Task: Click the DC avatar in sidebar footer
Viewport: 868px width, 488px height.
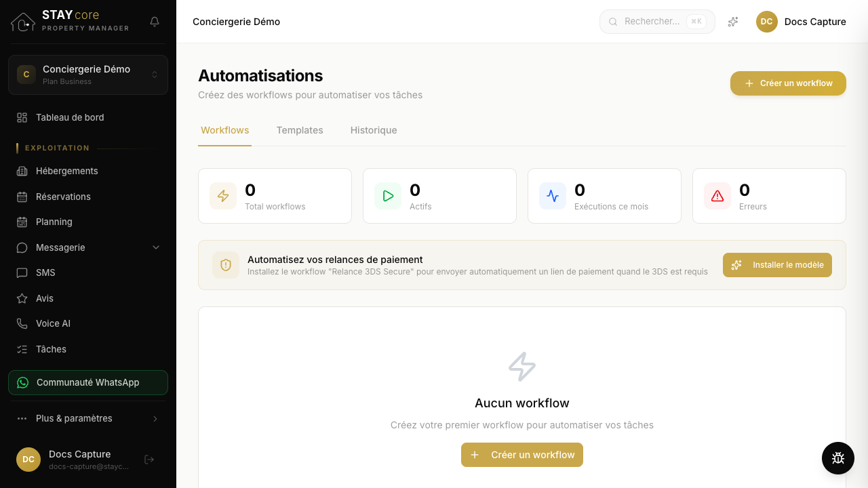Action: [28, 460]
